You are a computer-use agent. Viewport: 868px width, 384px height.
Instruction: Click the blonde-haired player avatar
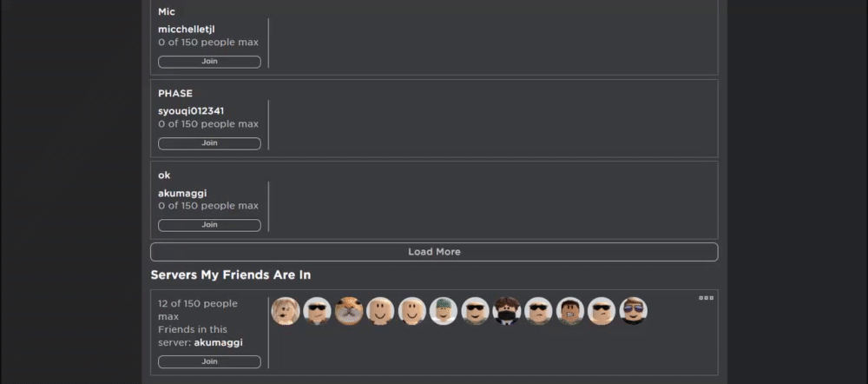pyautogui.click(x=286, y=311)
